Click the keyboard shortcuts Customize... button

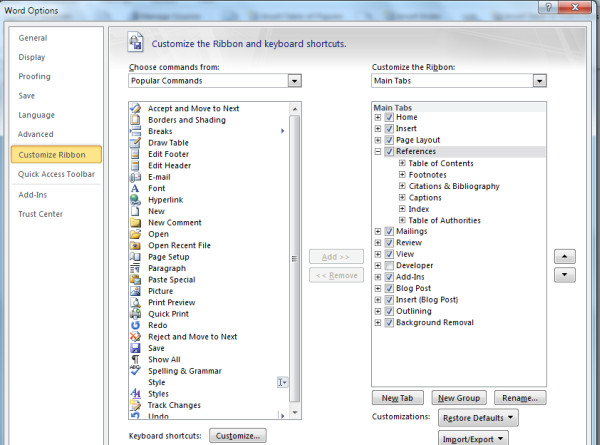tap(238, 436)
